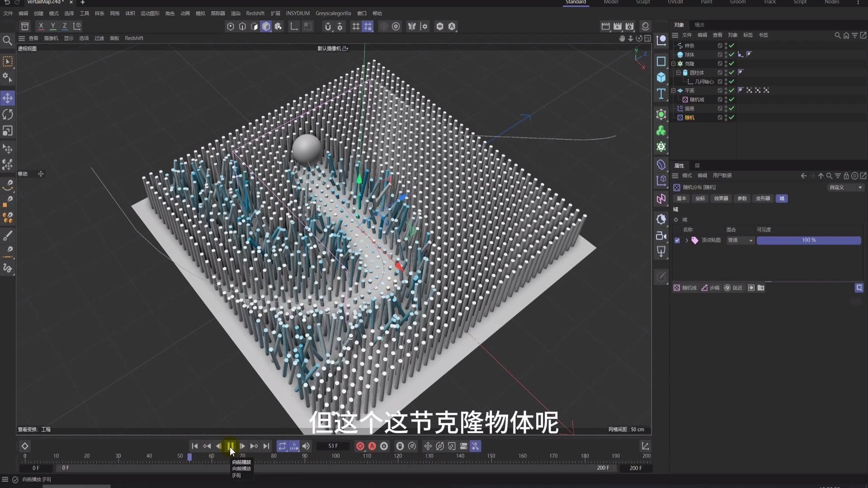Collapse the 平面 object hierarchy
This screenshot has height=488, width=868.
(674, 90)
